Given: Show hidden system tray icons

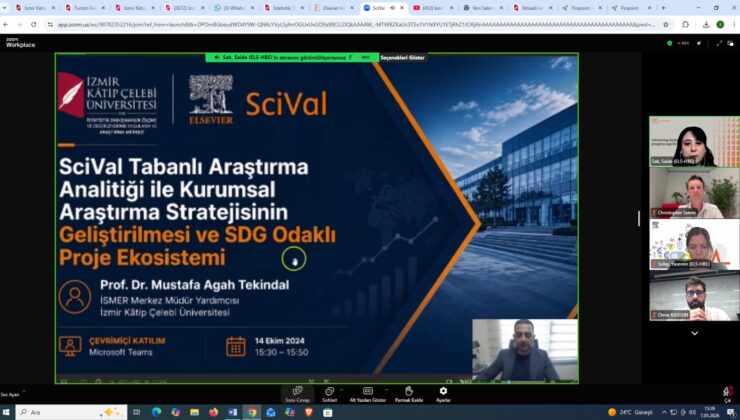Looking at the screenshot, I should click(x=664, y=412).
